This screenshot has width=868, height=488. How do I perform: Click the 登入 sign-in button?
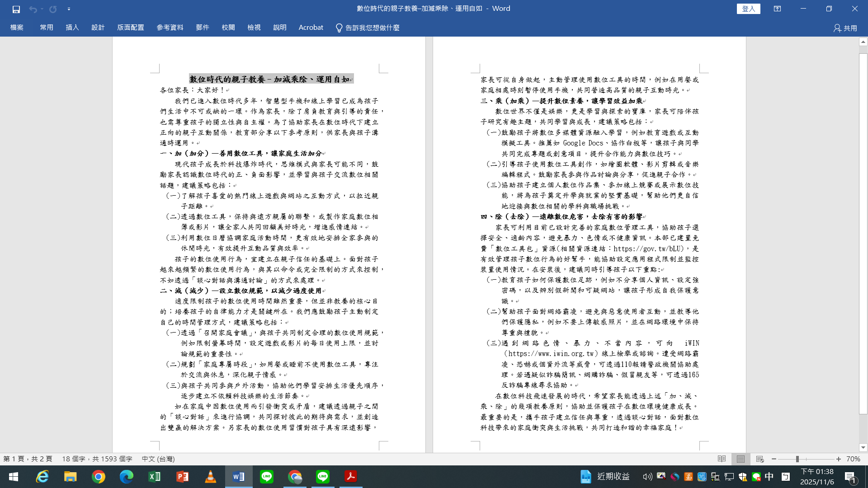pos(748,9)
